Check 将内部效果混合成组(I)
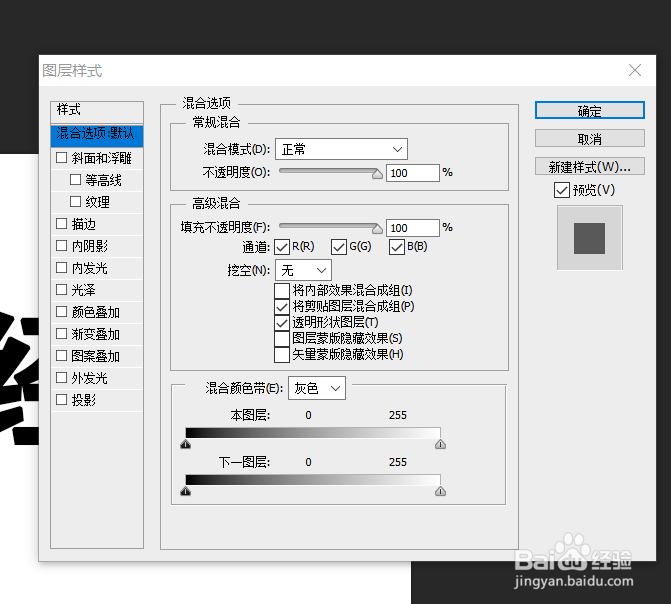671x604 pixels. pos(282,291)
